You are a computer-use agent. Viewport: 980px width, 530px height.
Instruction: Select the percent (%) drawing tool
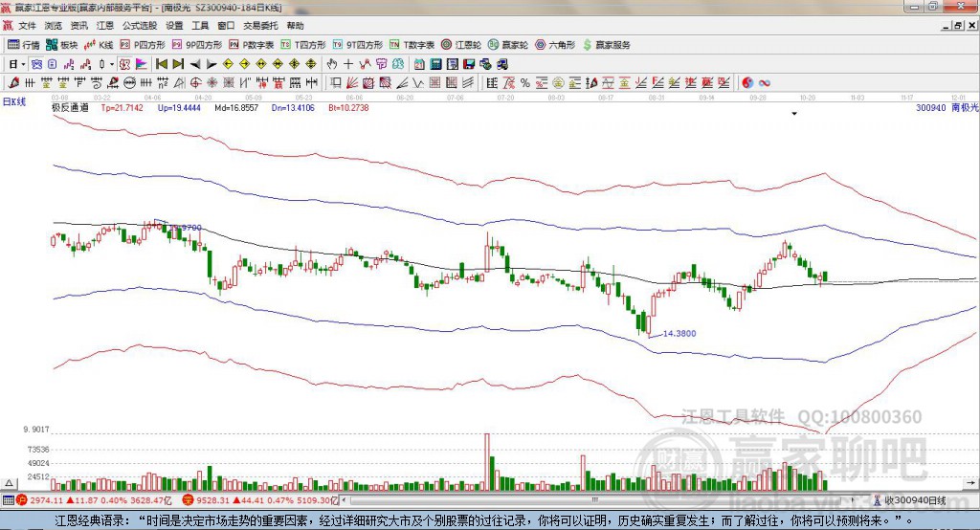click(x=525, y=82)
